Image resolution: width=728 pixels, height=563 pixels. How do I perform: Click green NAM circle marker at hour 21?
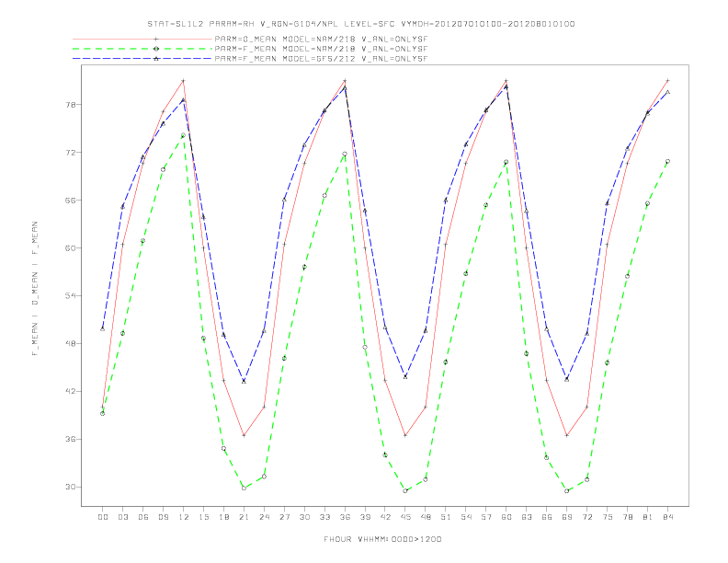click(244, 488)
